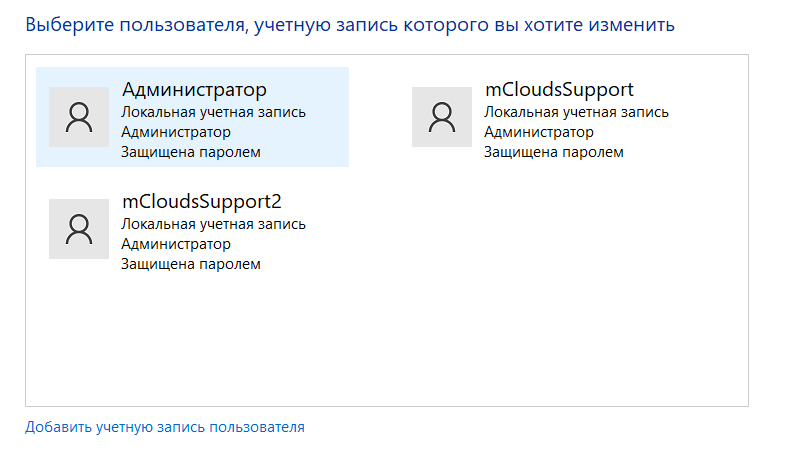Image resolution: width=785 pixels, height=455 pixels.
Task: Click 'Защищена паролем' under right-column mCloudsSupport
Action: coord(553,152)
